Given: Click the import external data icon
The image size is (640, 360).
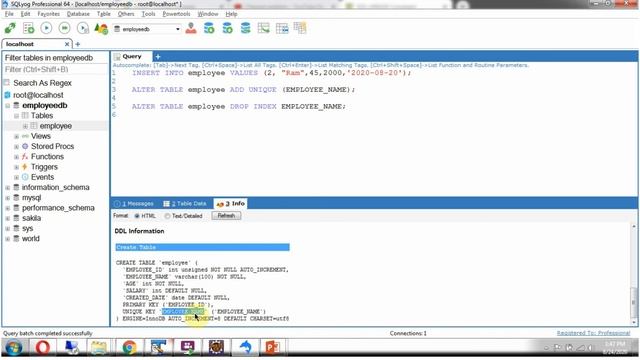Looking at the screenshot, I should tap(209, 28).
